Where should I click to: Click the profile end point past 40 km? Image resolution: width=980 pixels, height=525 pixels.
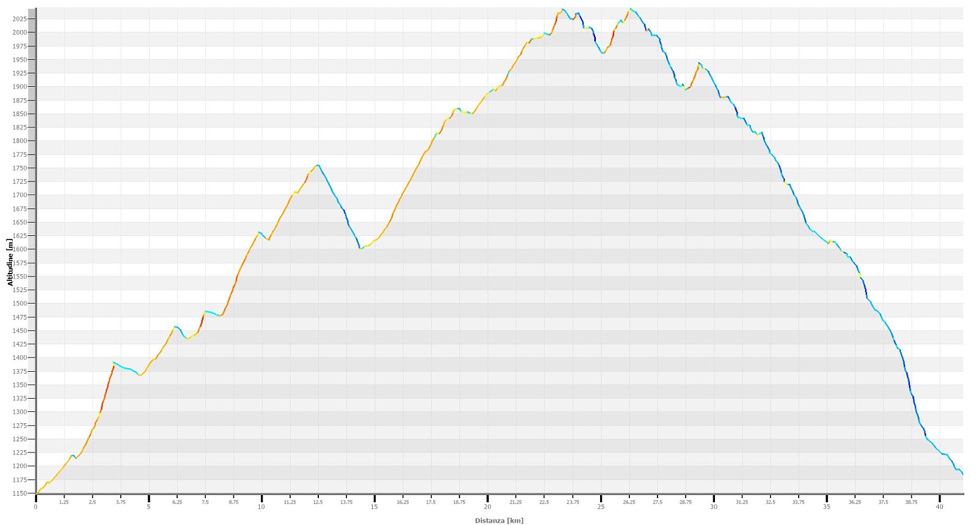click(x=962, y=474)
